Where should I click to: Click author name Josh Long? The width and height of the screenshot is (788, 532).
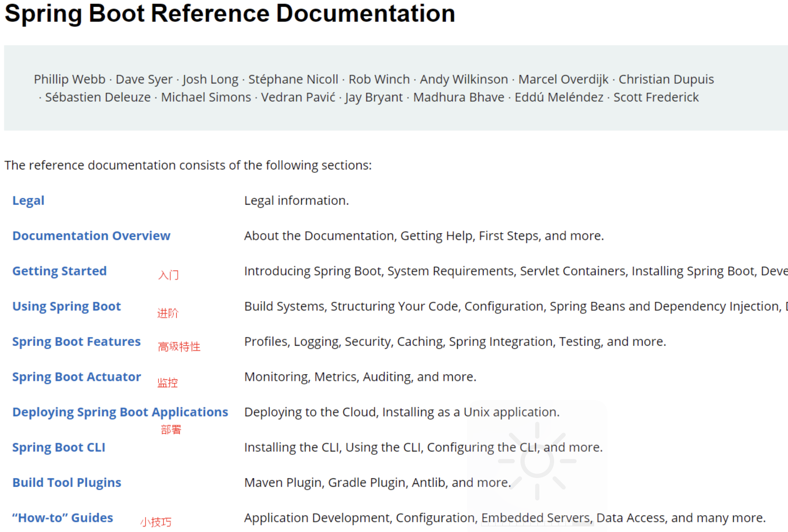point(210,80)
